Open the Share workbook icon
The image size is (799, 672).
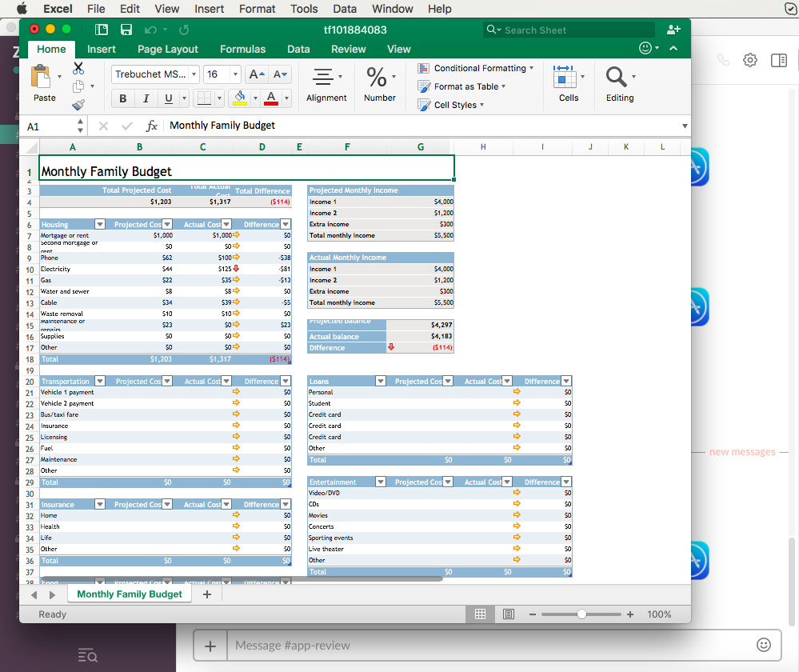coord(673,30)
